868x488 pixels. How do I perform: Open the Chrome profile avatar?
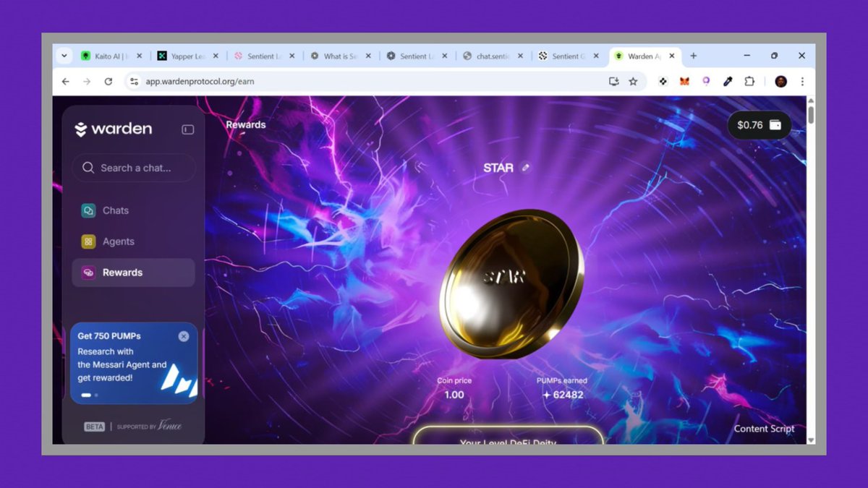pos(780,82)
